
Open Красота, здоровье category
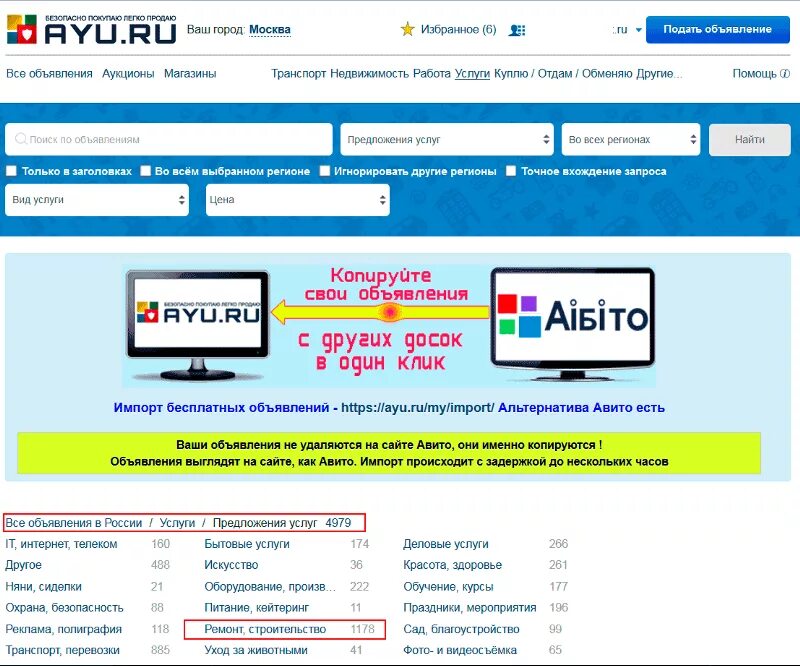pos(453,565)
